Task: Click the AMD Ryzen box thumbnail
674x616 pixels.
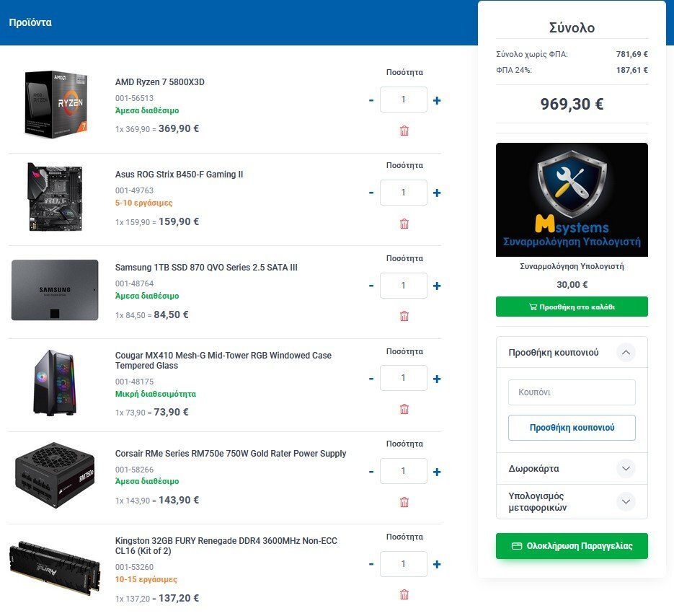Action: click(56, 105)
